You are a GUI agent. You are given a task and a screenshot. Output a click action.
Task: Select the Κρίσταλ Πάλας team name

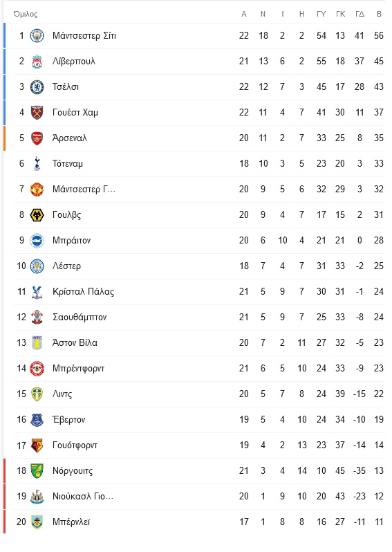[x=84, y=291]
